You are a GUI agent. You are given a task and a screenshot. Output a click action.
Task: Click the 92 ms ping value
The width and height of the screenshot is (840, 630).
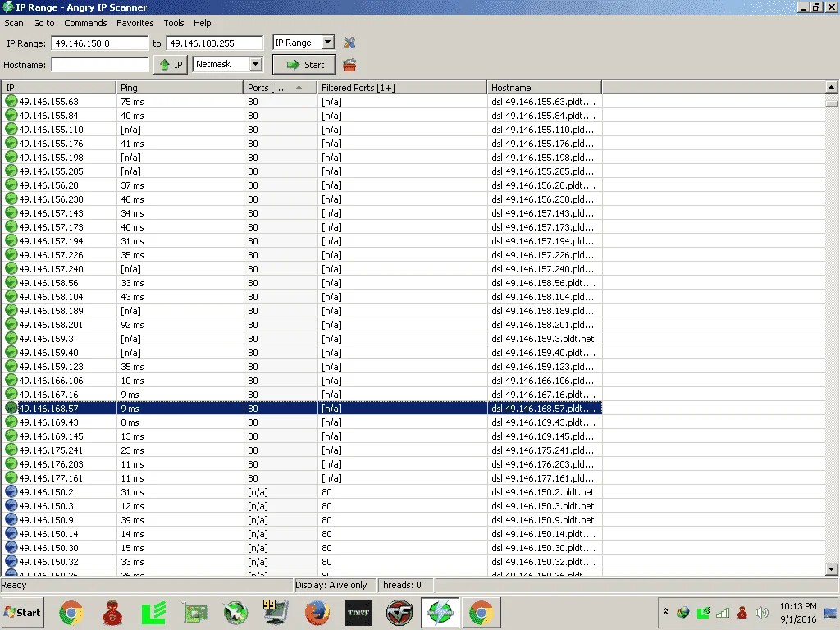132,325
